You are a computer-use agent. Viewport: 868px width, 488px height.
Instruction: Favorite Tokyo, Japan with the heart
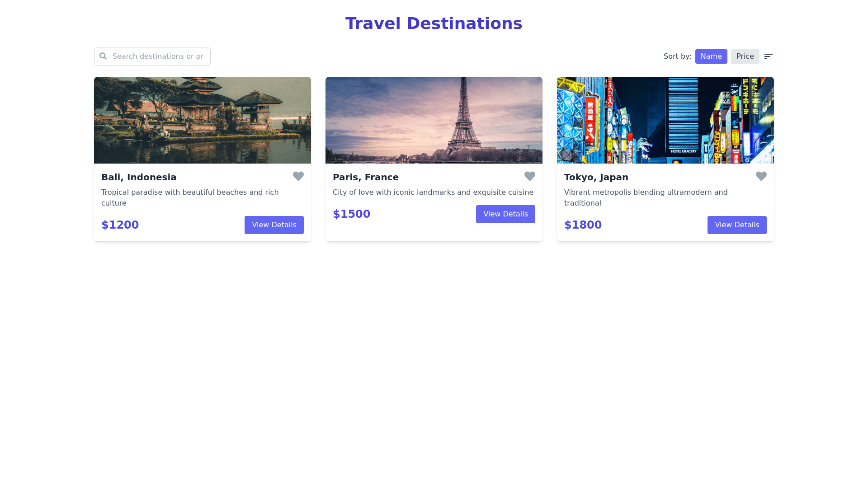point(761,176)
